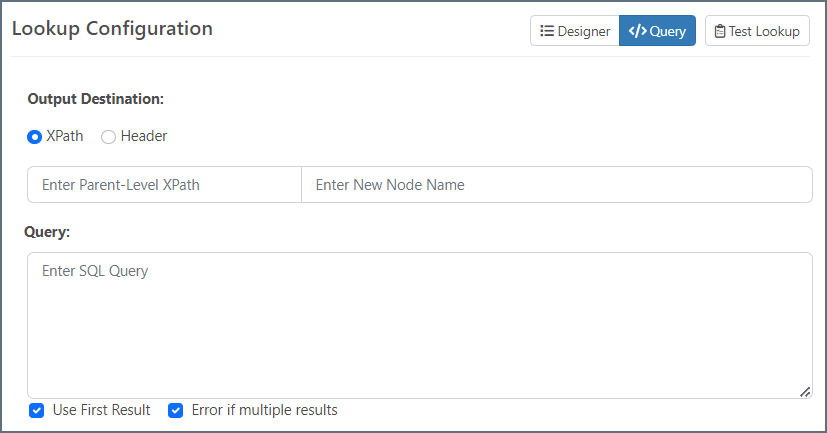The image size is (827, 433).
Task: Select the XPath radio button
Action: point(34,137)
